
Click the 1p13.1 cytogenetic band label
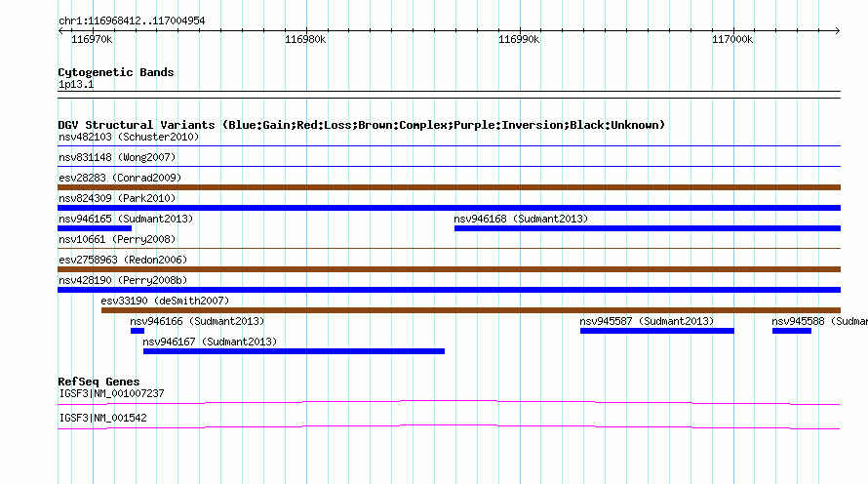pyautogui.click(x=76, y=84)
